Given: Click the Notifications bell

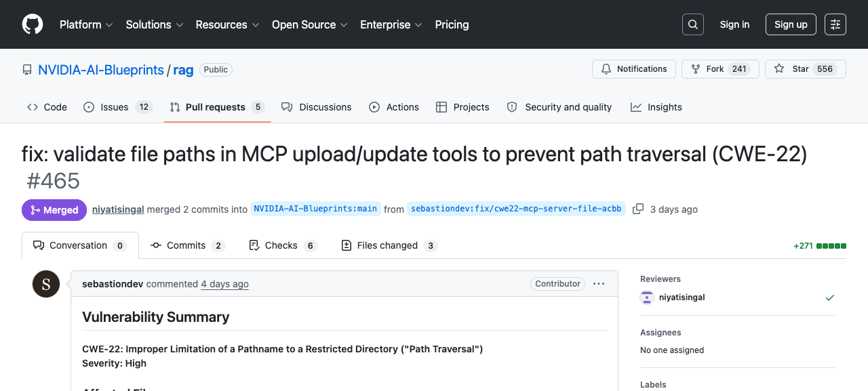Looking at the screenshot, I should [x=633, y=68].
